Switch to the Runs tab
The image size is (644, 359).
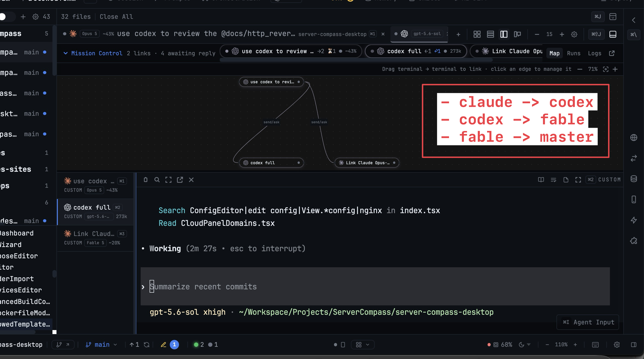573,53
